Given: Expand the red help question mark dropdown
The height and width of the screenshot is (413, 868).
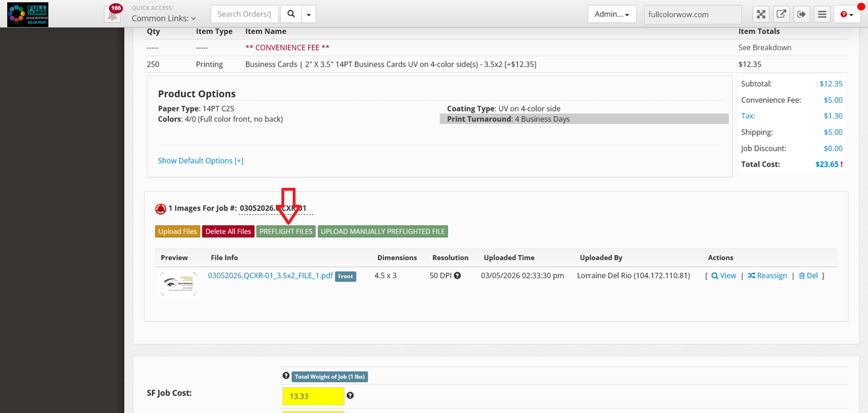Looking at the screenshot, I should (847, 15).
